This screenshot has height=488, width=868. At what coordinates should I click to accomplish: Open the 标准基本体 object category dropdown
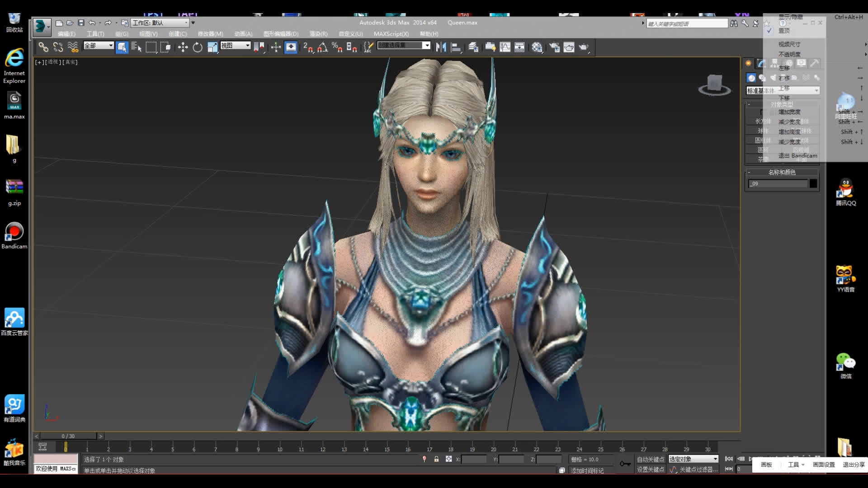pos(783,90)
